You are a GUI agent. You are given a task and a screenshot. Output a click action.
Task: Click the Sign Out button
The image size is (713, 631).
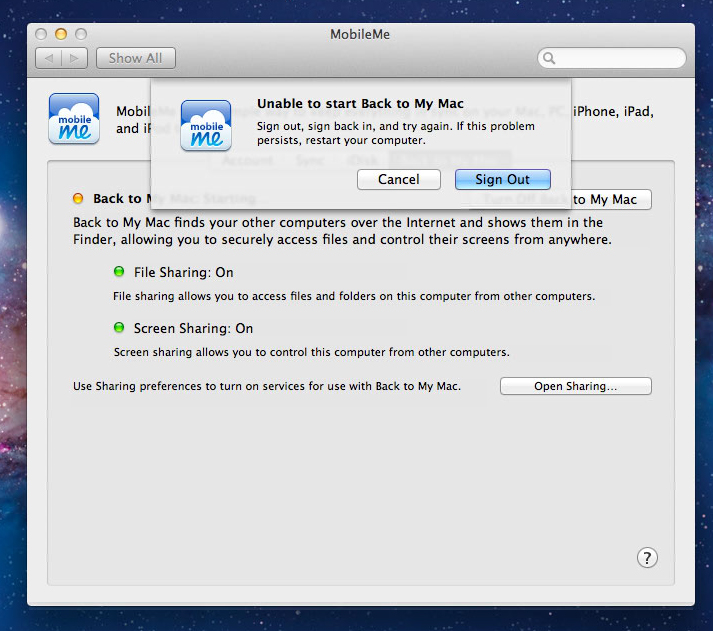tap(502, 179)
